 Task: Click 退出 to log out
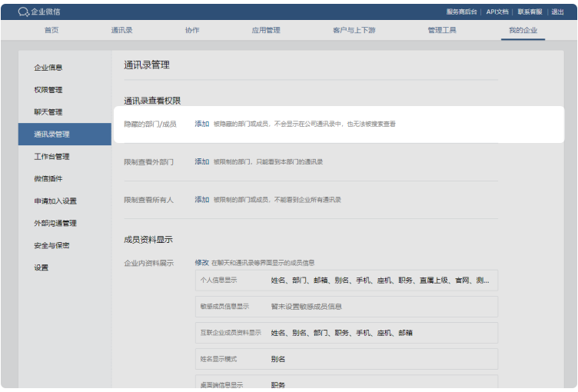[557, 12]
